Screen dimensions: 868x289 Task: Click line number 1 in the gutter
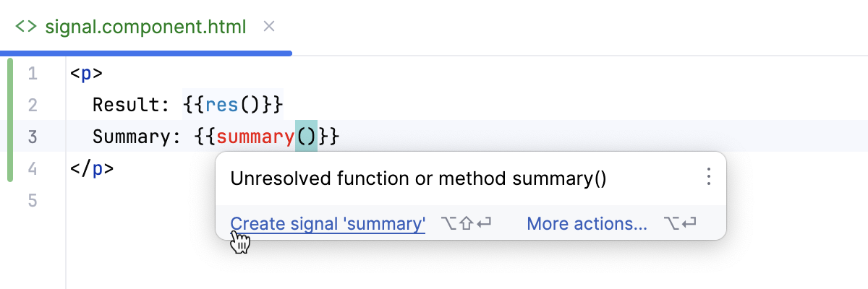[33, 73]
